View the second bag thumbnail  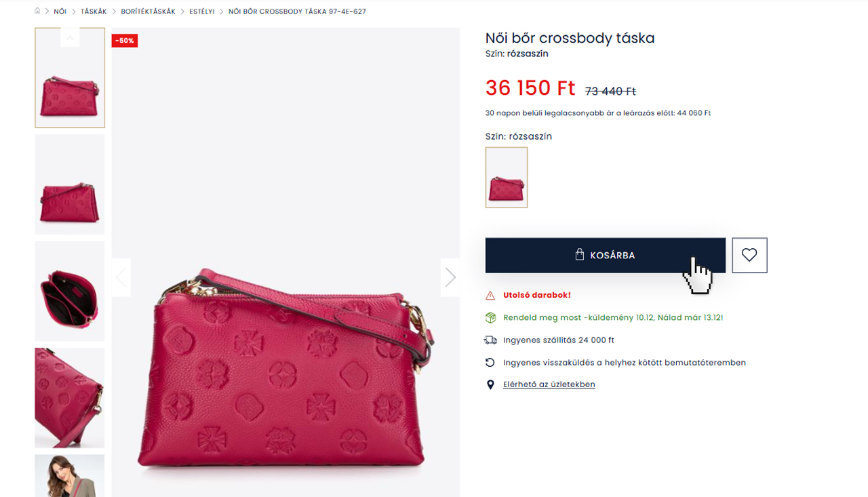(70, 184)
